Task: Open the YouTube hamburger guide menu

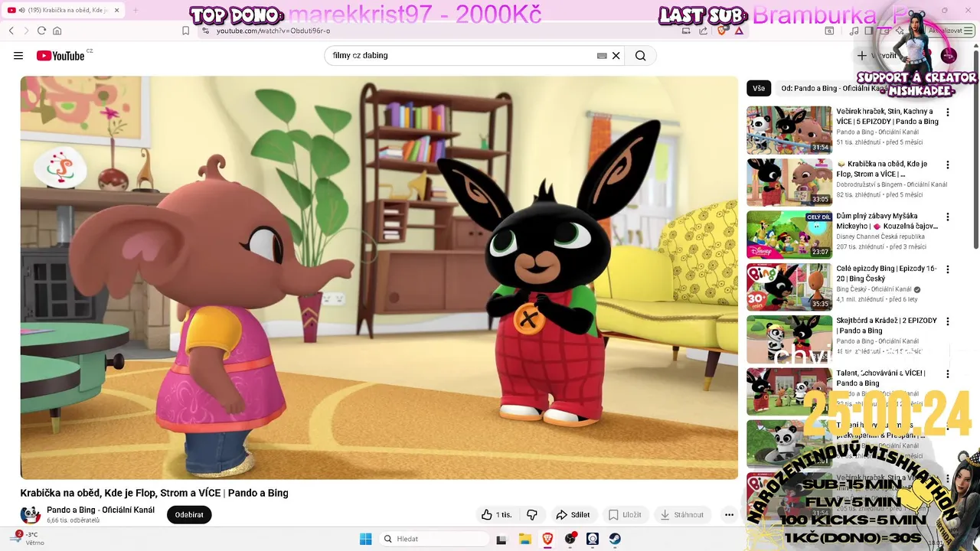Action: click(18, 56)
